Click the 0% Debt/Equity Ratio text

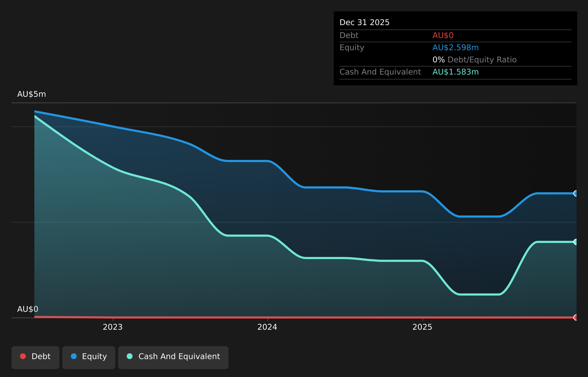coord(474,60)
